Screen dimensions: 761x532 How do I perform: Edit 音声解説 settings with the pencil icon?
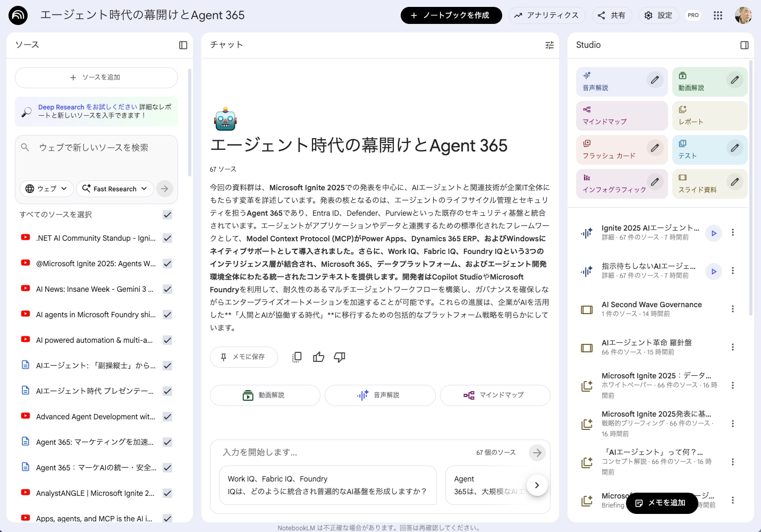coord(655,80)
